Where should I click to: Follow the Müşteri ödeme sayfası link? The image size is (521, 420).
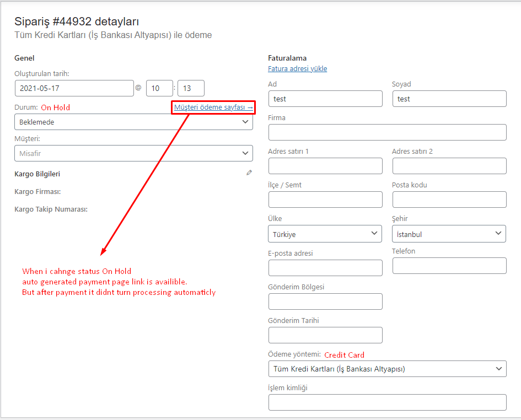point(213,107)
